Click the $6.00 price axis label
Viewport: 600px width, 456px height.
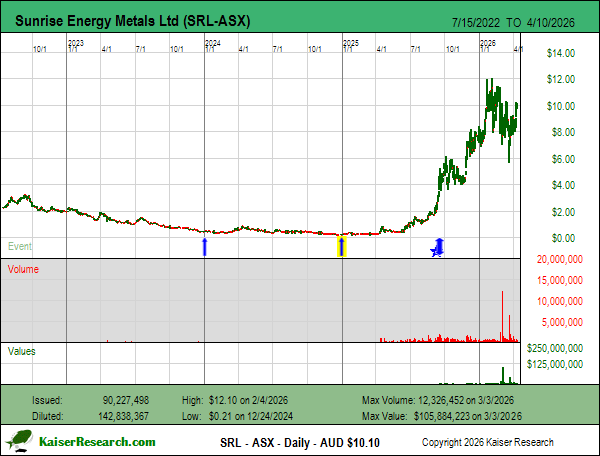coord(563,159)
